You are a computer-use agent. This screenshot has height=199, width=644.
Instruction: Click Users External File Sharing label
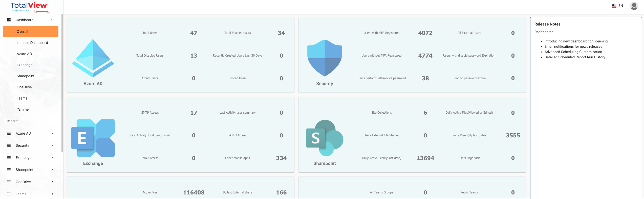pos(381,135)
